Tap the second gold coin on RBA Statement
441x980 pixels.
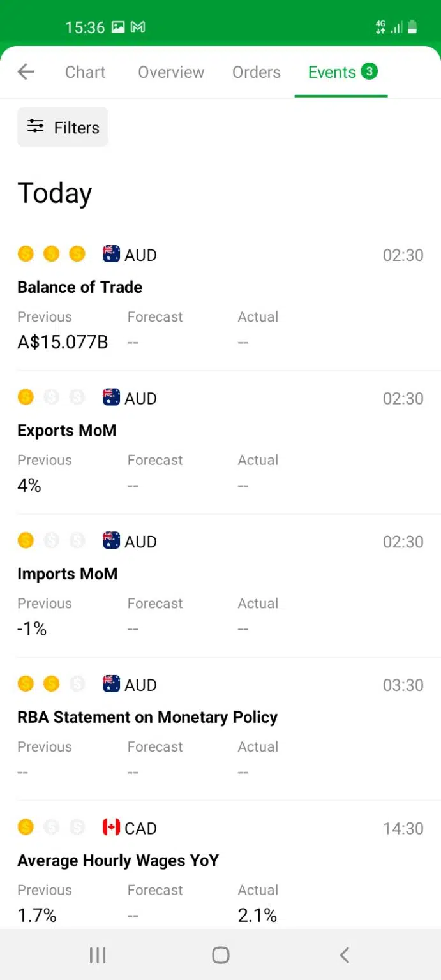52,684
